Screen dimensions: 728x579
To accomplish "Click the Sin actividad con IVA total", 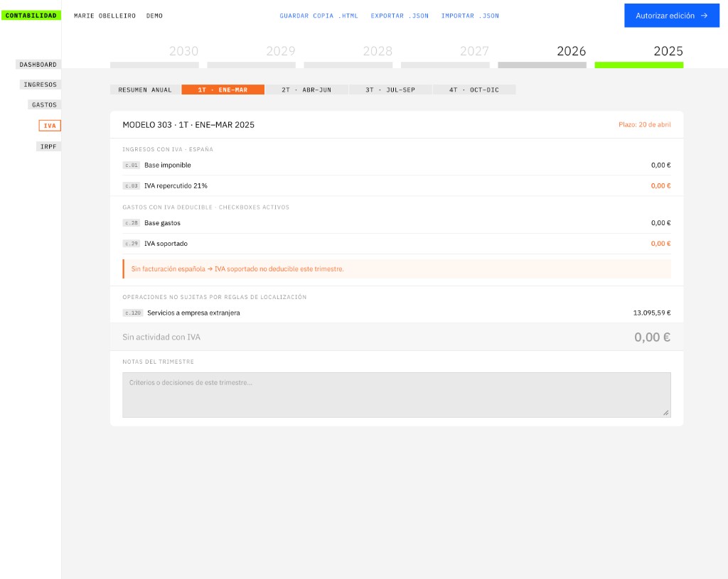I will [652, 337].
